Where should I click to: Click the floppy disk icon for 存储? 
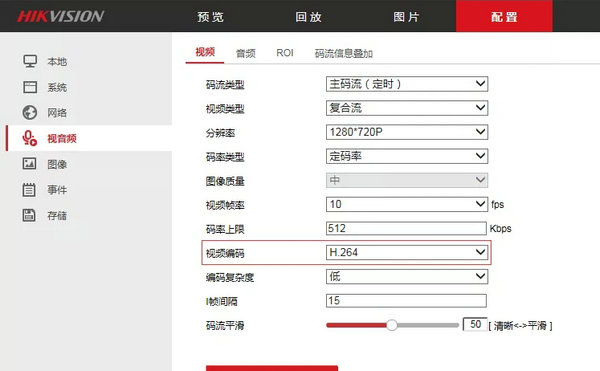pyautogui.click(x=29, y=215)
